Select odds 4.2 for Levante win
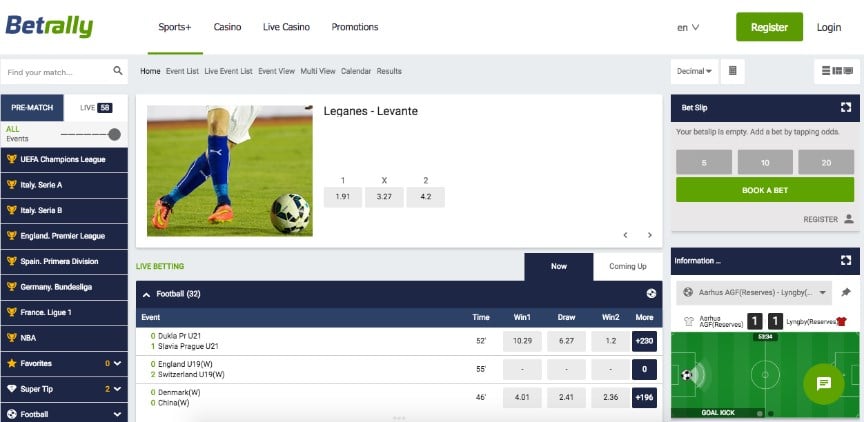 (x=425, y=197)
